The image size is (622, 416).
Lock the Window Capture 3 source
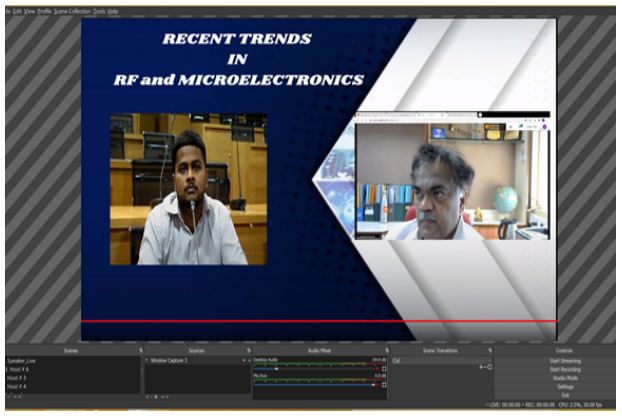click(249, 360)
